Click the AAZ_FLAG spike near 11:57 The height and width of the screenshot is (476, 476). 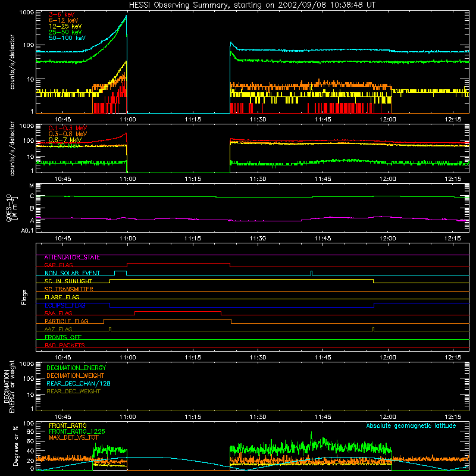(373, 329)
